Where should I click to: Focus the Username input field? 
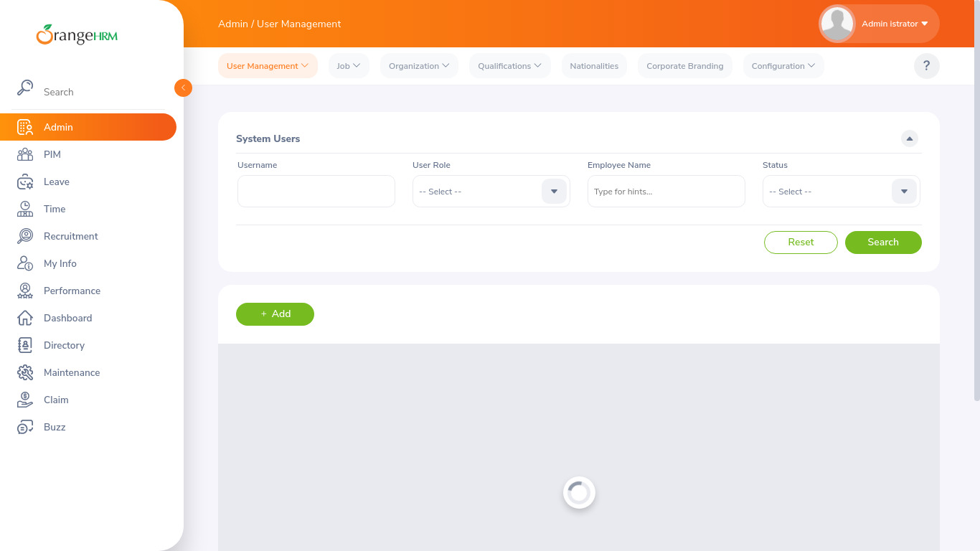316,192
